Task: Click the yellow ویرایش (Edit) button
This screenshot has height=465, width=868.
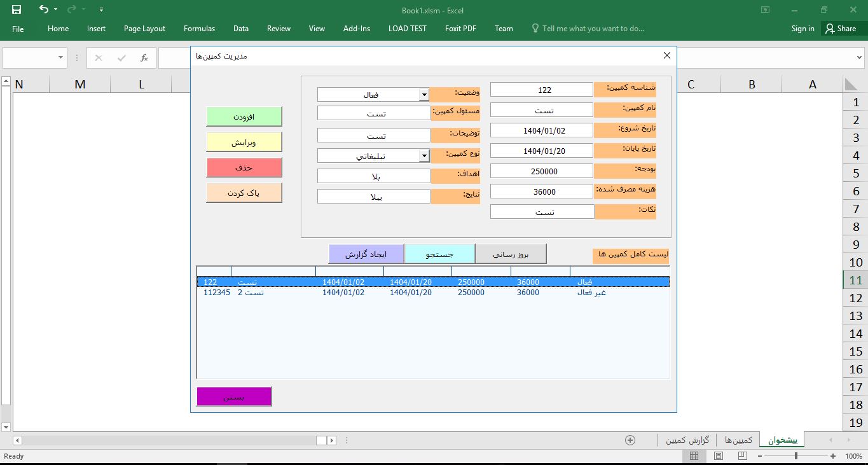Action: point(244,142)
